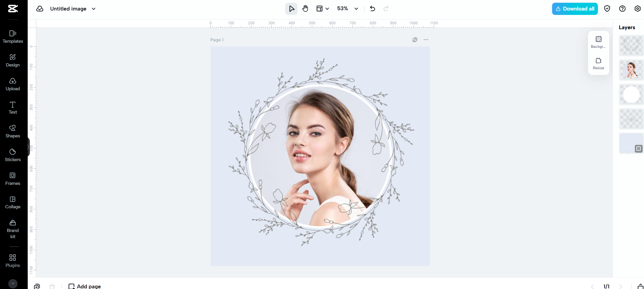This screenshot has height=289, width=644.
Task: Activate the Select pointer tool
Action: tap(291, 9)
